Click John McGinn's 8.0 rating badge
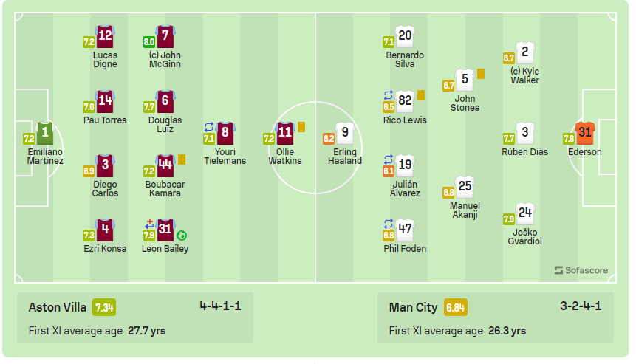 (x=149, y=42)
